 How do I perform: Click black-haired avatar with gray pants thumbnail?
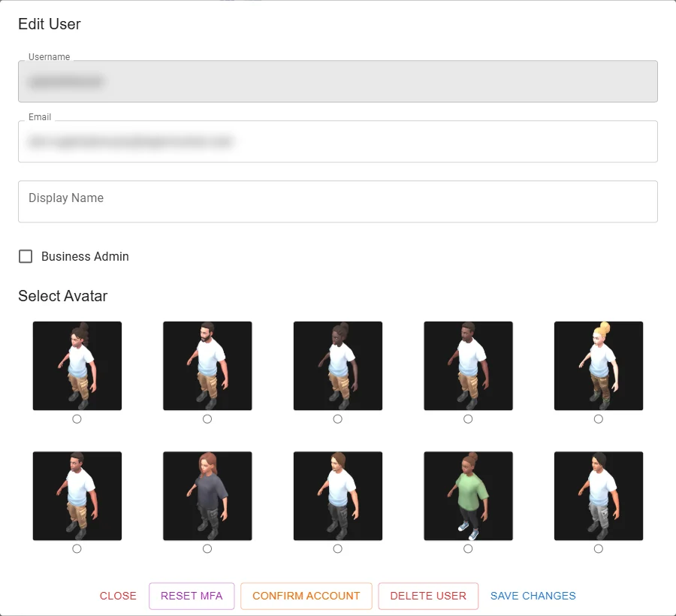coord(599,496)
